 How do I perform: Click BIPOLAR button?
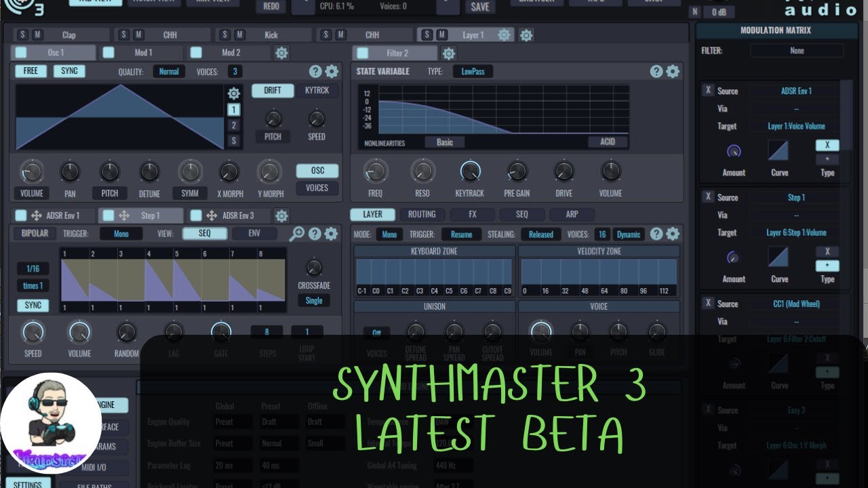point(35,233)
